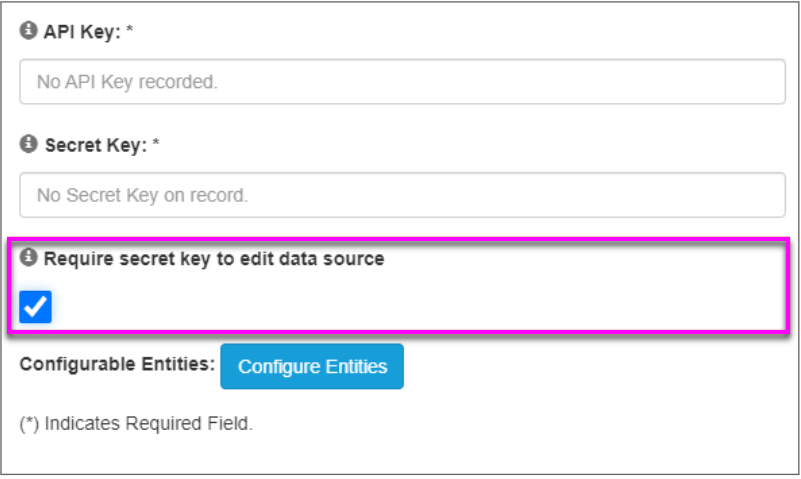This screenshot has height=479, width=801.
Task: Click info icon for Require secret key option
Action: [x=29, y=258]
